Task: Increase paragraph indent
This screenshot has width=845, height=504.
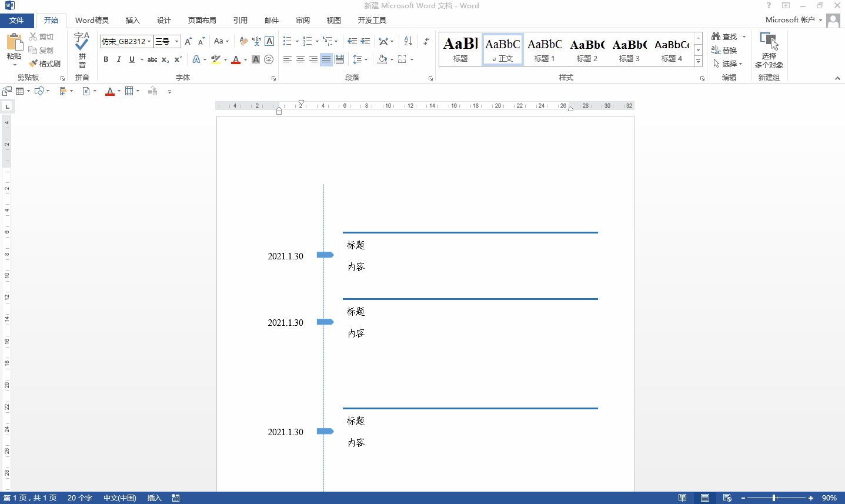Action: click(365, 41)
